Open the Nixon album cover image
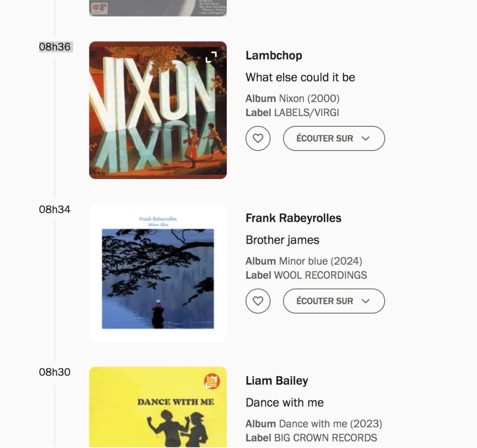This screenshot has height=448, width=477. click(x=157, y=110)
